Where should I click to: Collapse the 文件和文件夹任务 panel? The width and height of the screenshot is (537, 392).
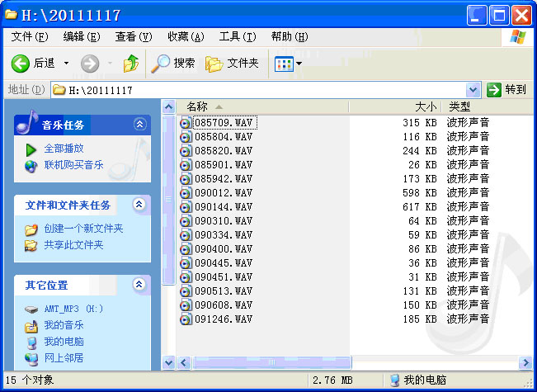tap(139, 205)
